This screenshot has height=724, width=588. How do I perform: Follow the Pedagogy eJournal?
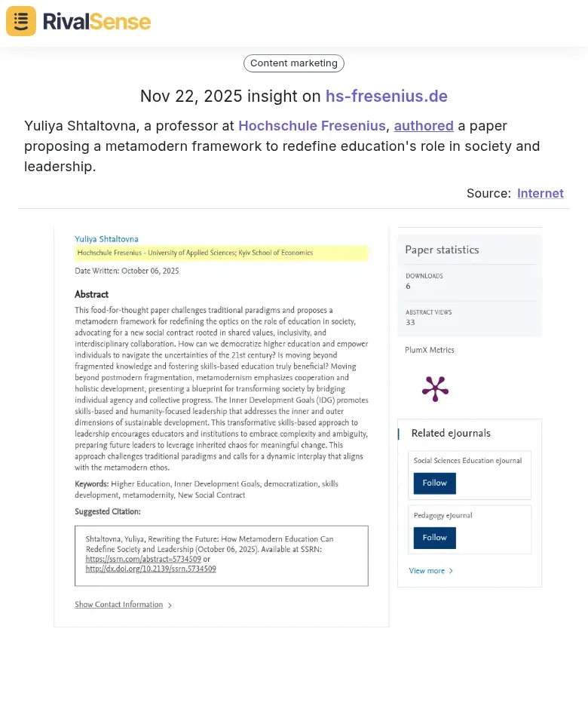434,538
